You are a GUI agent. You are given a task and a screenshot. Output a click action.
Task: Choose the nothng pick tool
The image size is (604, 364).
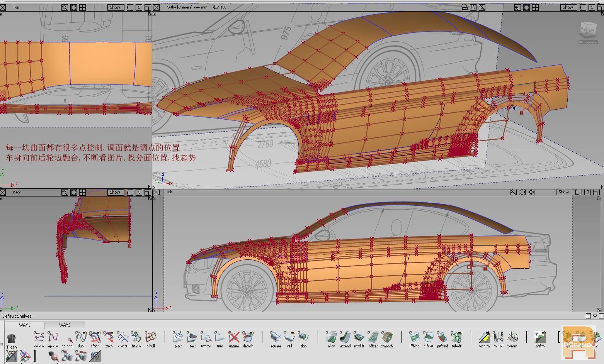click(x=67, y=340)
